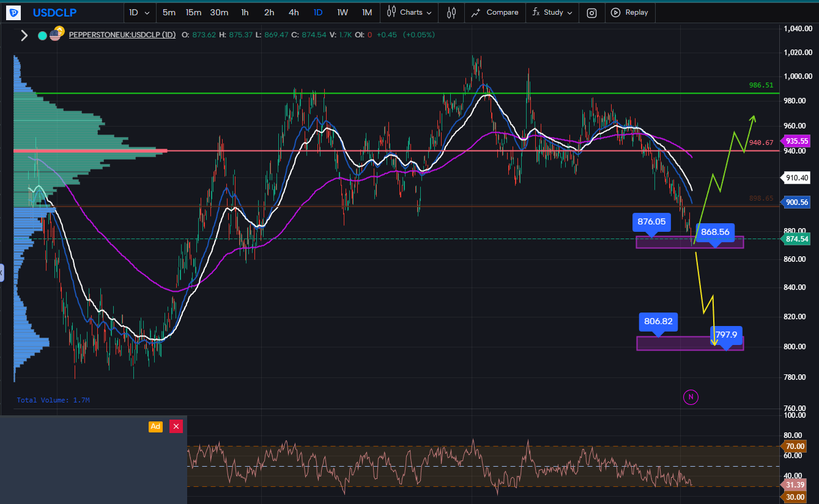Viewport: 819px width, 504px height.
Task: Start the Replay mode
Action: tap(629, 12)
